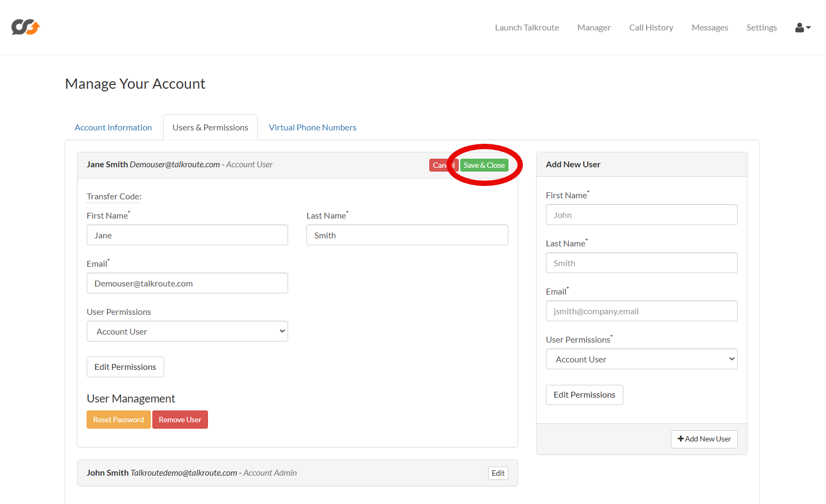
Task: Switch to Account Information tab
Action: click(113, 128)
